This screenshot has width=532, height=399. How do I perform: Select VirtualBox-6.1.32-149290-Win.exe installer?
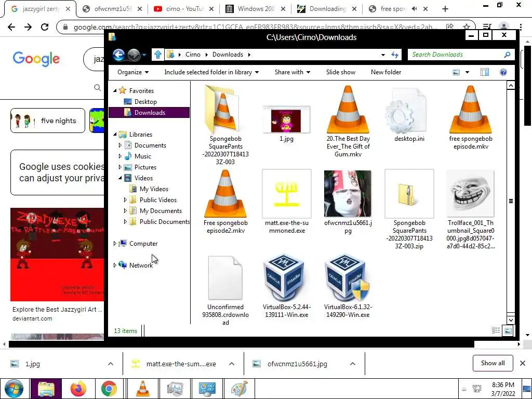348,286
